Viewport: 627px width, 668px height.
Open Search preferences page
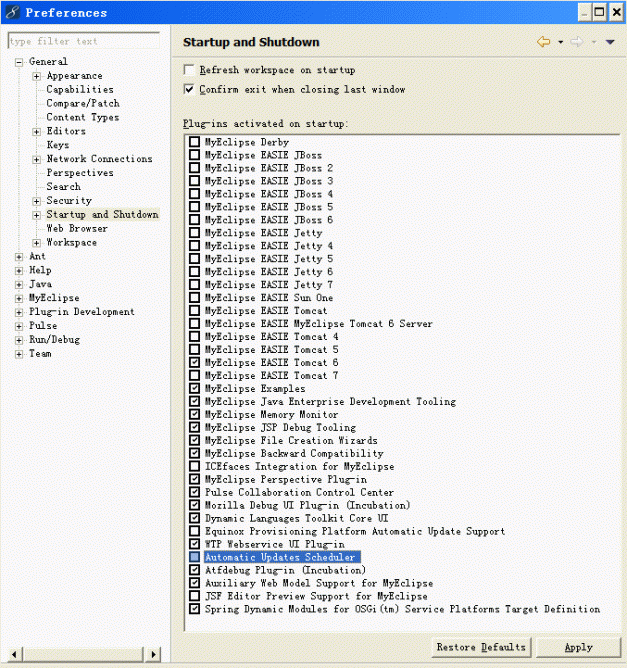pyautogui.click(x=63, y=187)
